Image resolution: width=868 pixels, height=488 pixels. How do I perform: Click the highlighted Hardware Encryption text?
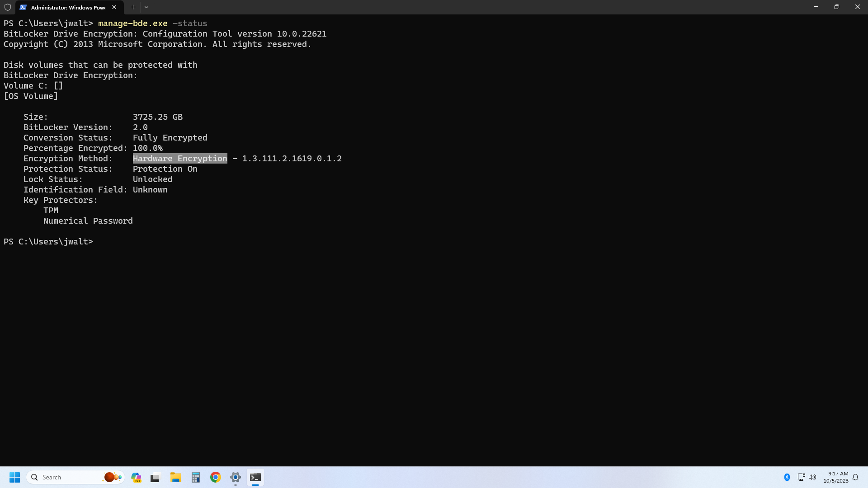tap(179, 158)
